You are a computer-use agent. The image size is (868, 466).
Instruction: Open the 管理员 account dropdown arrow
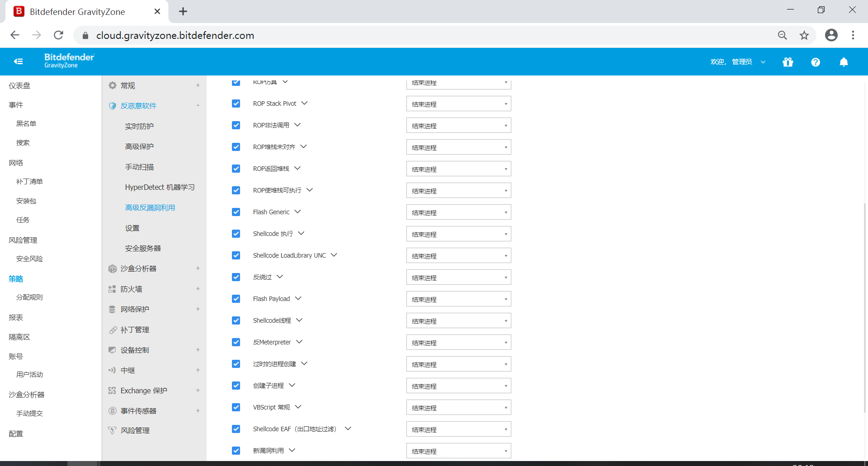(x=763, y=62)
